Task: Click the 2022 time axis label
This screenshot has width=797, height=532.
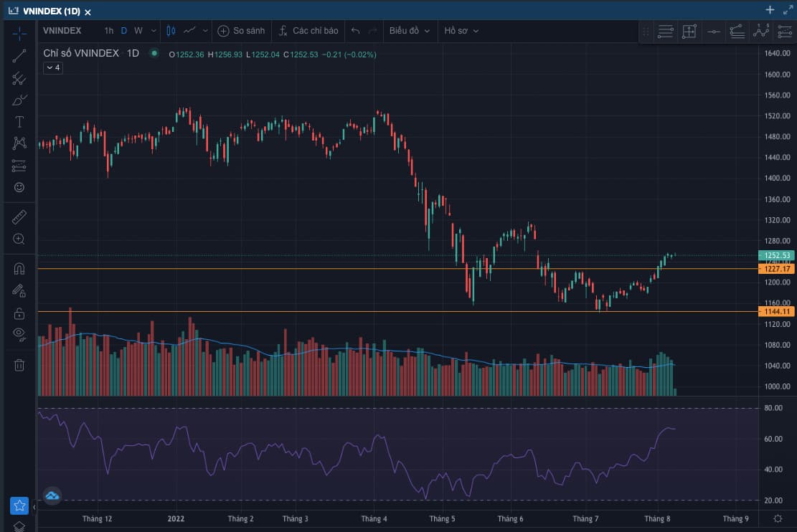Action: pos(176,519)
